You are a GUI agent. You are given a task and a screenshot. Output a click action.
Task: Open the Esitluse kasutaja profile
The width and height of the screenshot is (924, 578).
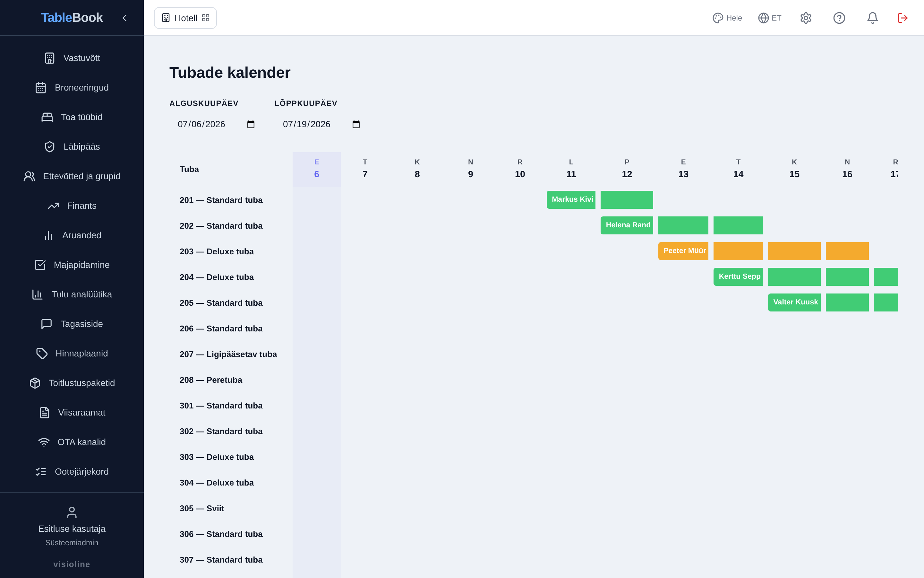pyautogui.click(x=72, y=526)
